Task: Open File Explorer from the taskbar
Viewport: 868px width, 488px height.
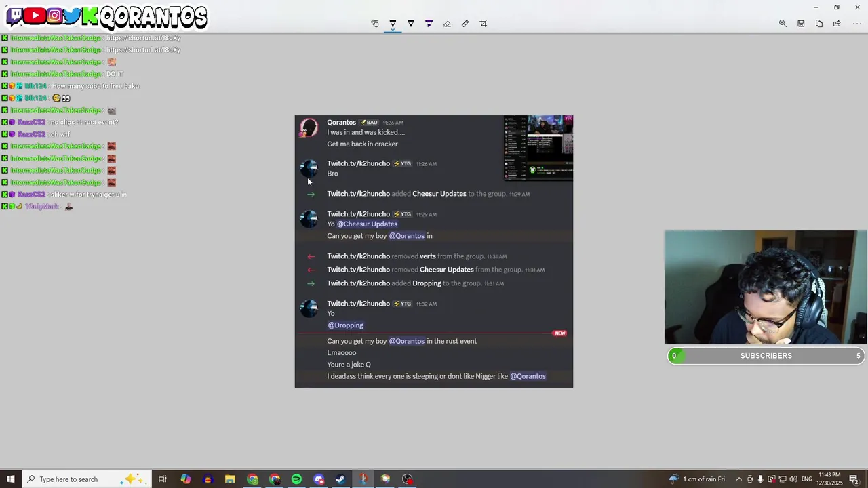Action: click(230, 479)
